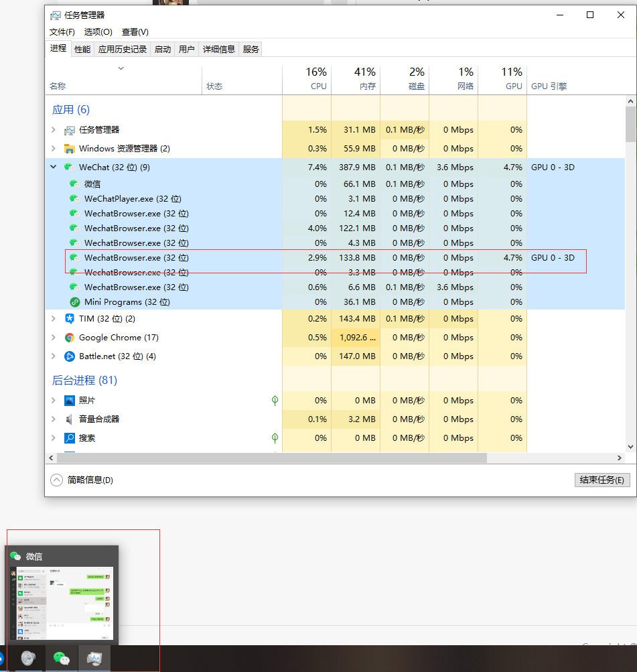This screenshot has height=672, width=637.
Task: Expand the Windows 资源管理器 group
Action: click(x=53, y=148)
